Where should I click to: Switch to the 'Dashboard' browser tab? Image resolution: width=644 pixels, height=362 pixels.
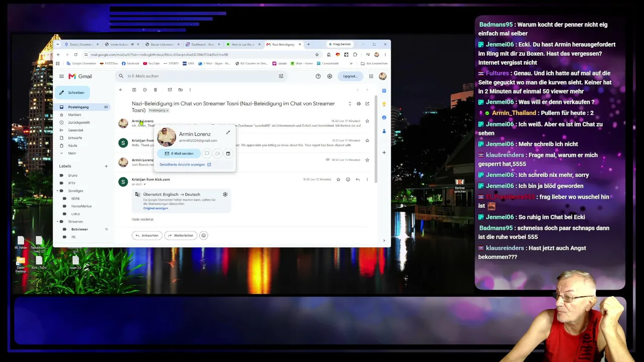point(203,44)
